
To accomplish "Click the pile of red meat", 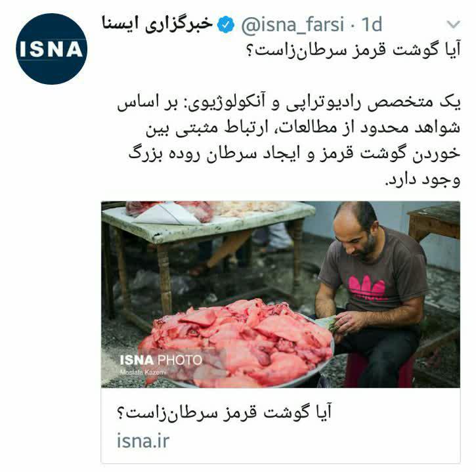I will [x=236, y=341].
